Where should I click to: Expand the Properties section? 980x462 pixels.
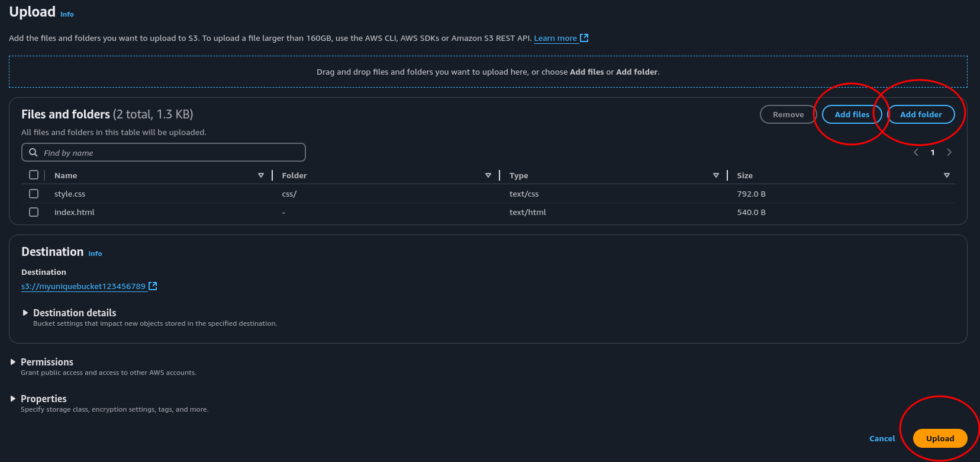click(13, 399)
